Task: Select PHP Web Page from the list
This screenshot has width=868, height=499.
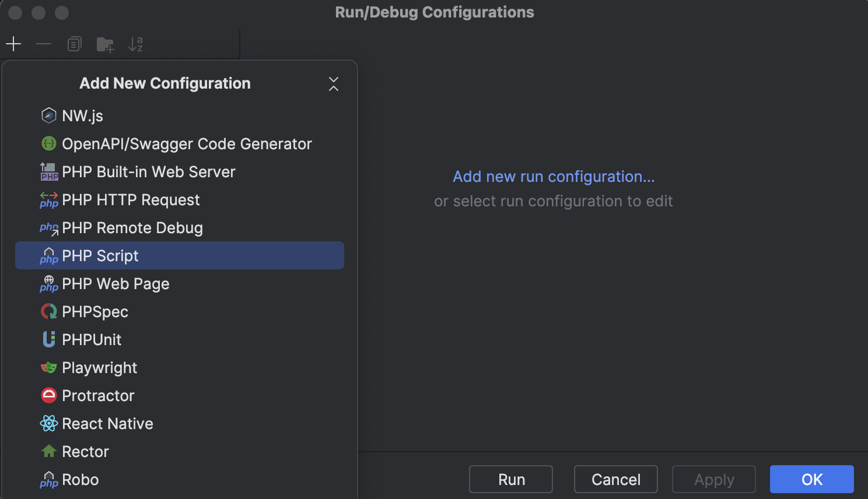Action: (x=116, y=284)
